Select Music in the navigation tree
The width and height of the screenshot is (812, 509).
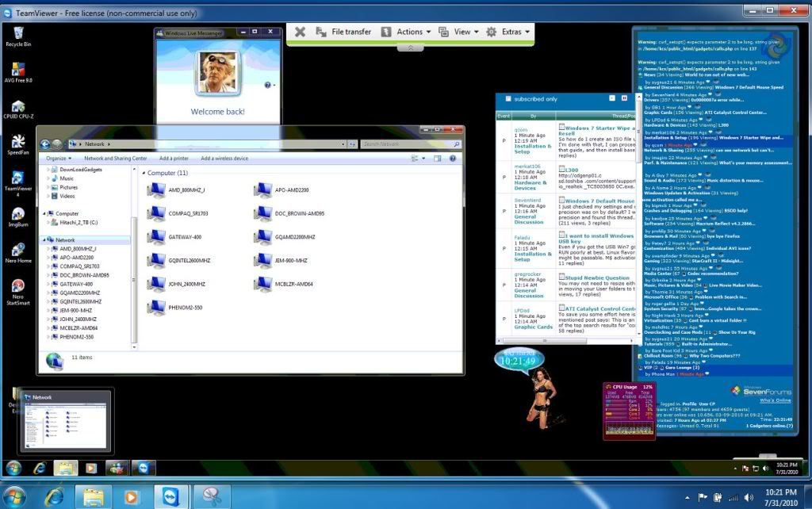pos(67,178)
